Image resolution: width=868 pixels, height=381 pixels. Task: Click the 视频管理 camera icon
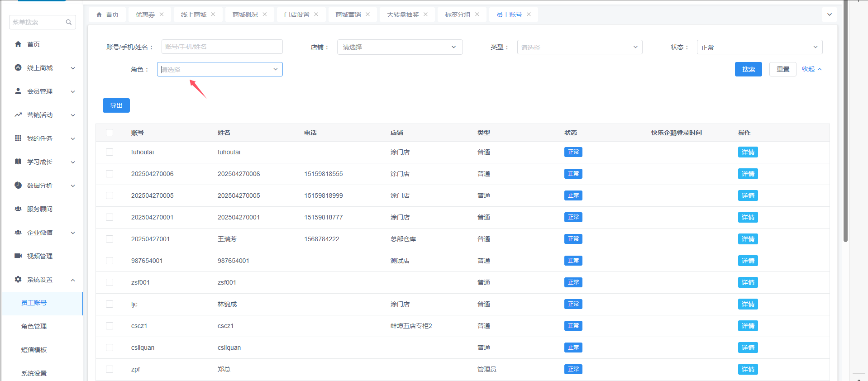click(x=18, y=256)
